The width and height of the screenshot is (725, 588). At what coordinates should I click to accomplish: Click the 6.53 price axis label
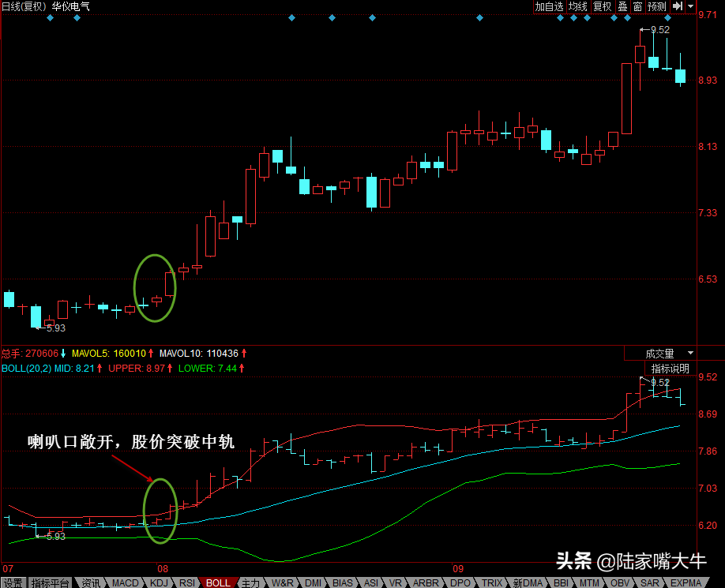(708, 279)
